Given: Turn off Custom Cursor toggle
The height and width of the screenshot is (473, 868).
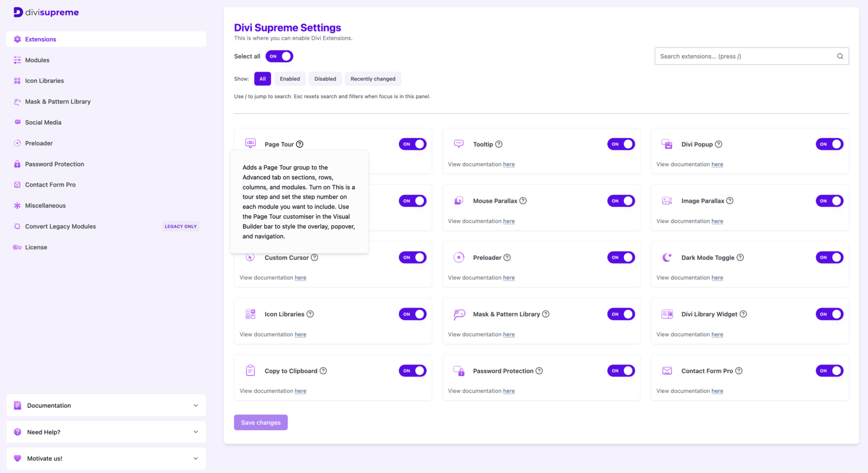Looking at the screenshot, I should point(413,258).
